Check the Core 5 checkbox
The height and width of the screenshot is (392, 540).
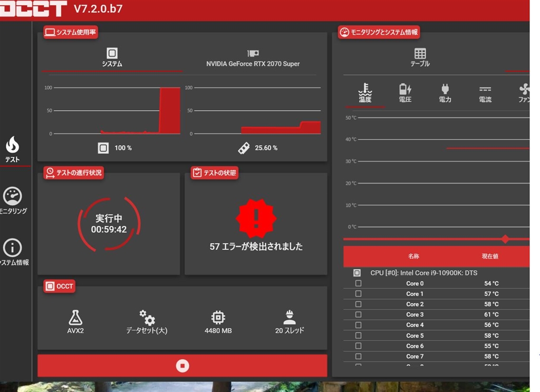[359, 336]
